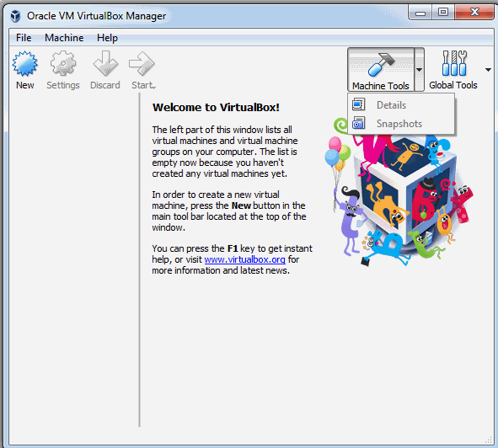Expand the Machine Tools dropdown arrow
Viewport: 498px width, 448px height.
tap(420, 70)
